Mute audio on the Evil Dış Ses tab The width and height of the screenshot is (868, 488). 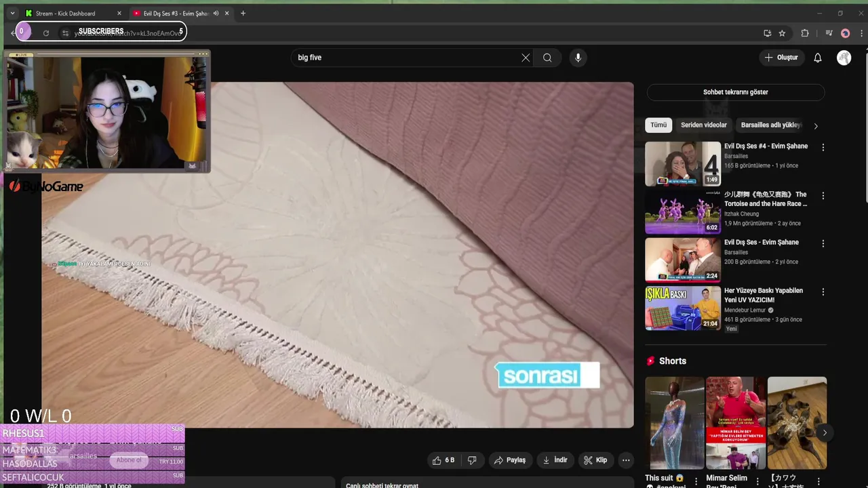tap(216, 14)
